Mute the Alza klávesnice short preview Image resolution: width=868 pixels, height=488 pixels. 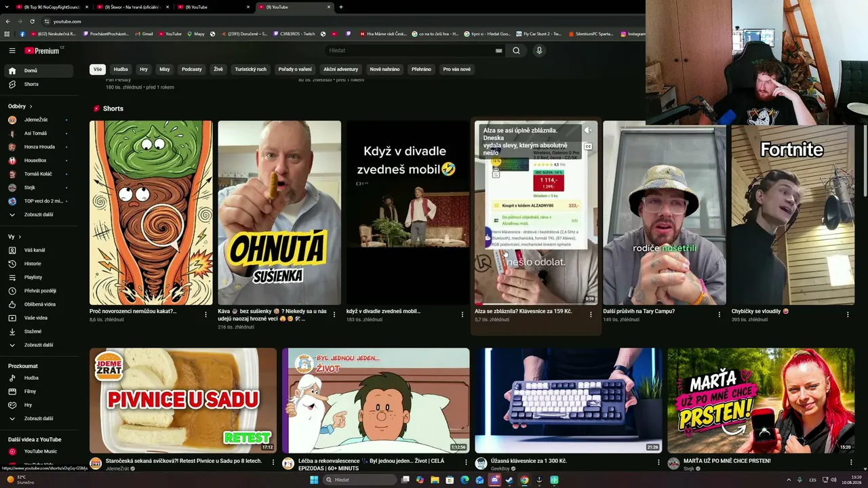(588, 130)
